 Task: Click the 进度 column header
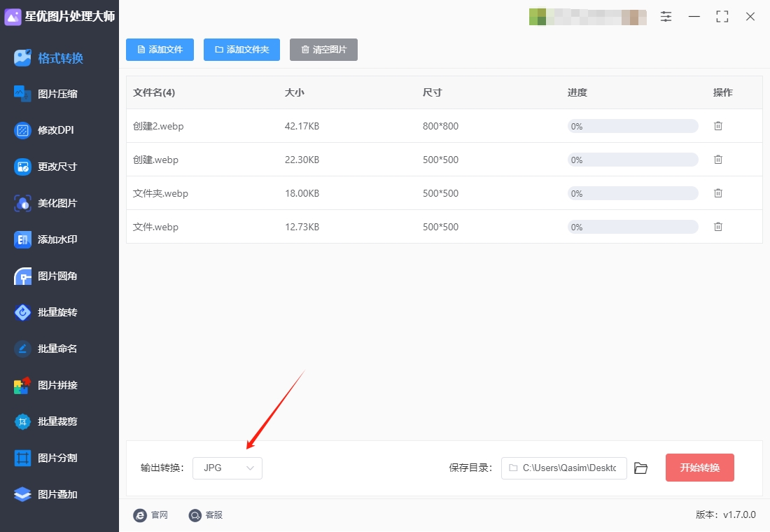coord(577,92)
